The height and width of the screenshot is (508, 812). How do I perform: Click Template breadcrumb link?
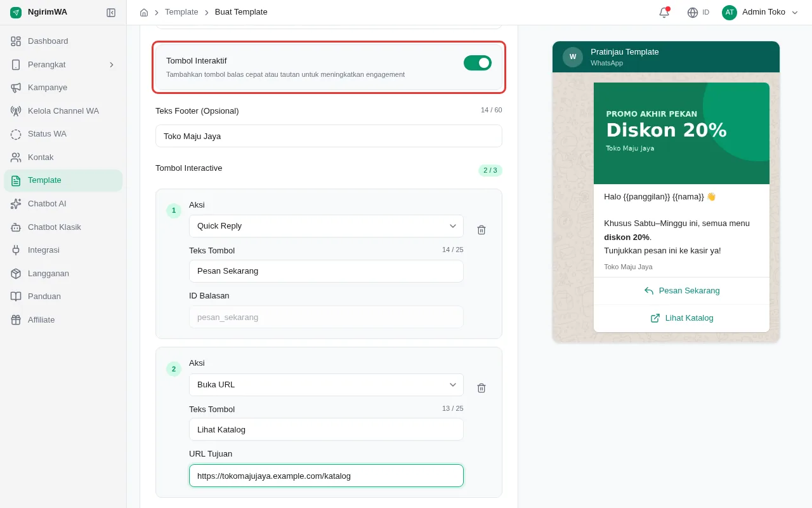181,12
